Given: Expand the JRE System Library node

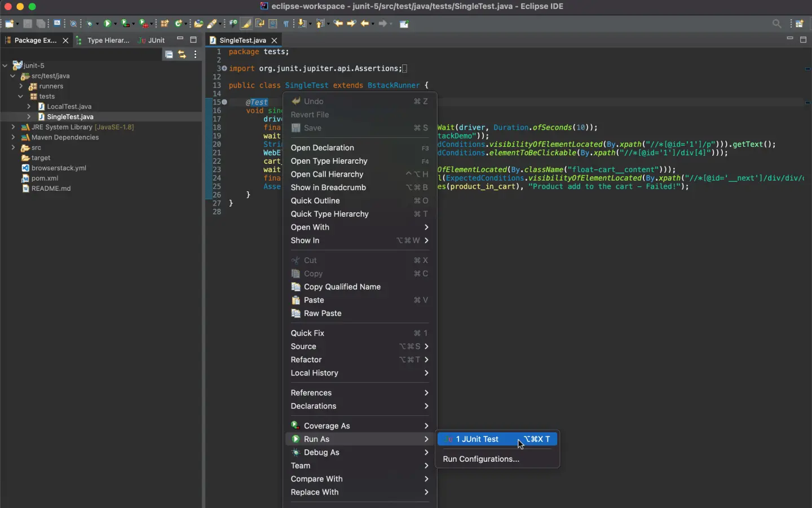Looking at the screenshot, I should click(x=13, y=127).
